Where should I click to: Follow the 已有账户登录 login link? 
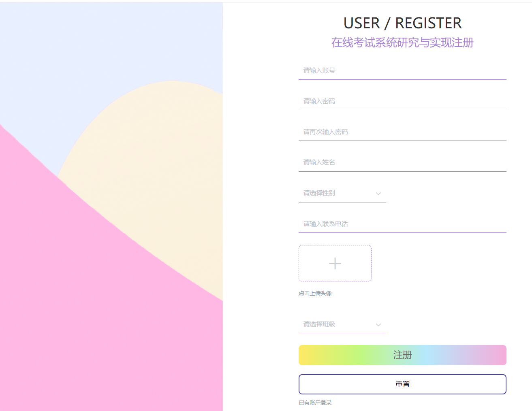[315, 402]
